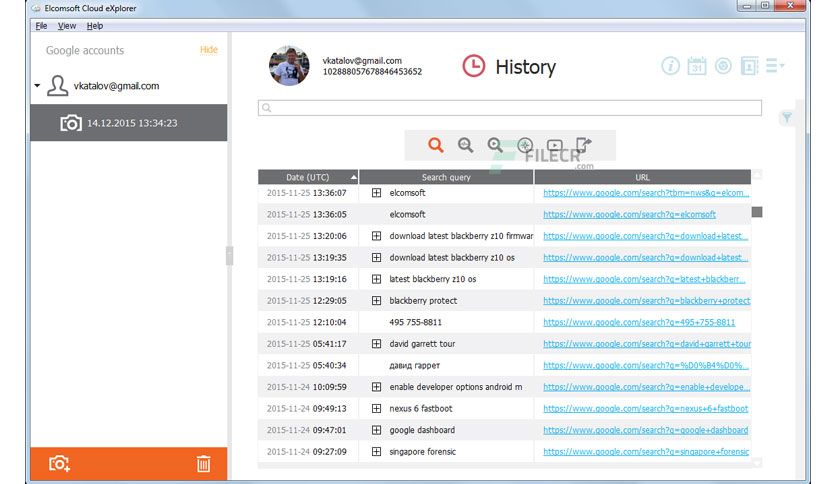Image resolution: width=836 pixels, height=484 pixels.
Task: Open the 495+755-8811 URL link
Action: pos(639,322)
